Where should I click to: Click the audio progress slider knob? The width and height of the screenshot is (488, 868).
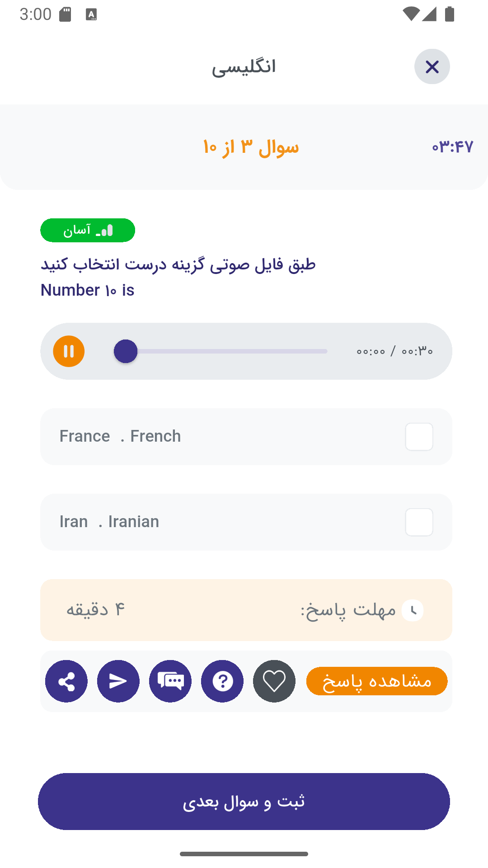[x=126, y=351]
